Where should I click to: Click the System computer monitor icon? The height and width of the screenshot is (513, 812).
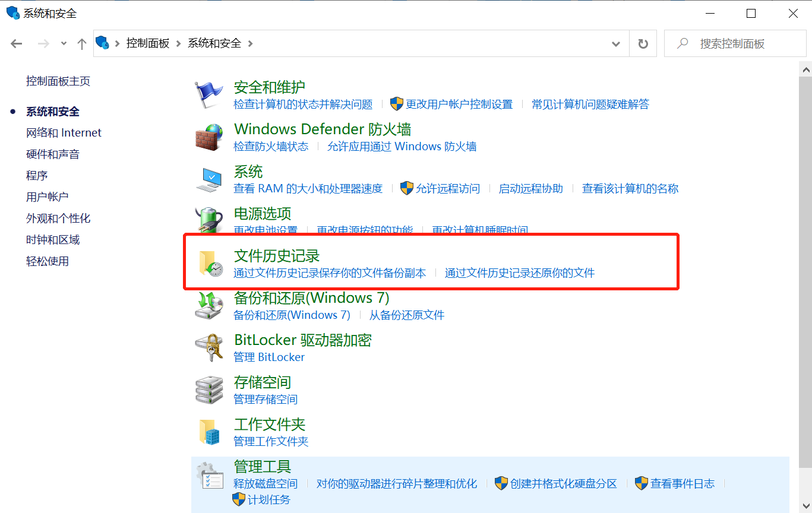tap(208, 179)
